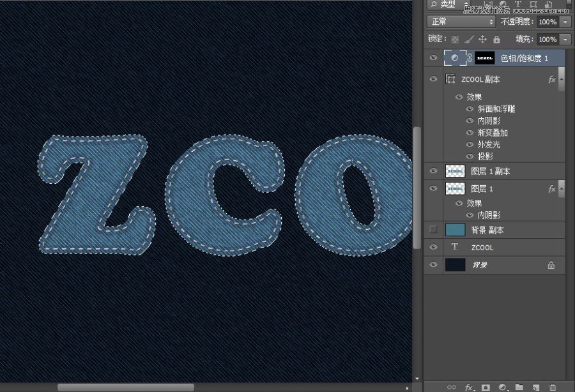Image resolution: width=575 pixels, height=392 pixels.
Task: Click the padlock on the 背景 layer
Action: 551,265
